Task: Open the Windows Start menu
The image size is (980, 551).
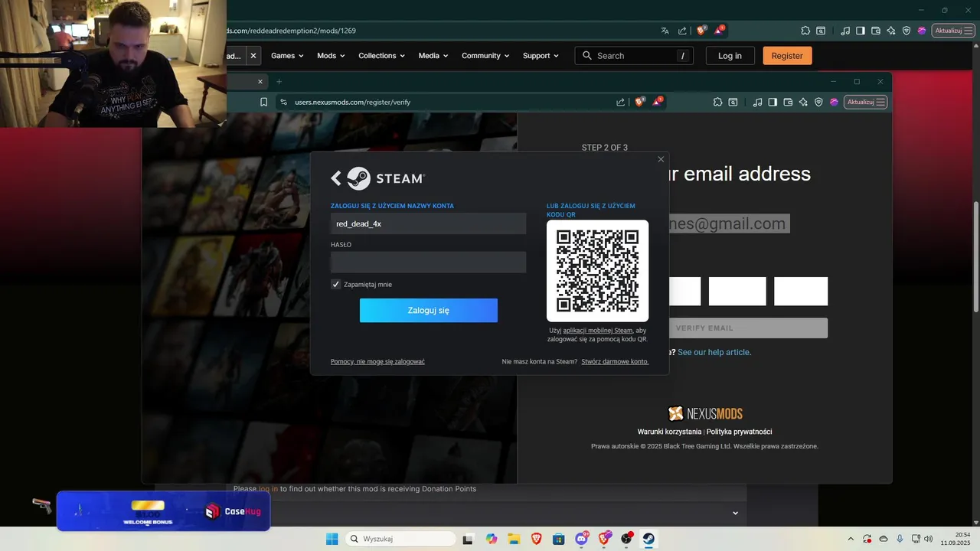Action: click(332, 539)
